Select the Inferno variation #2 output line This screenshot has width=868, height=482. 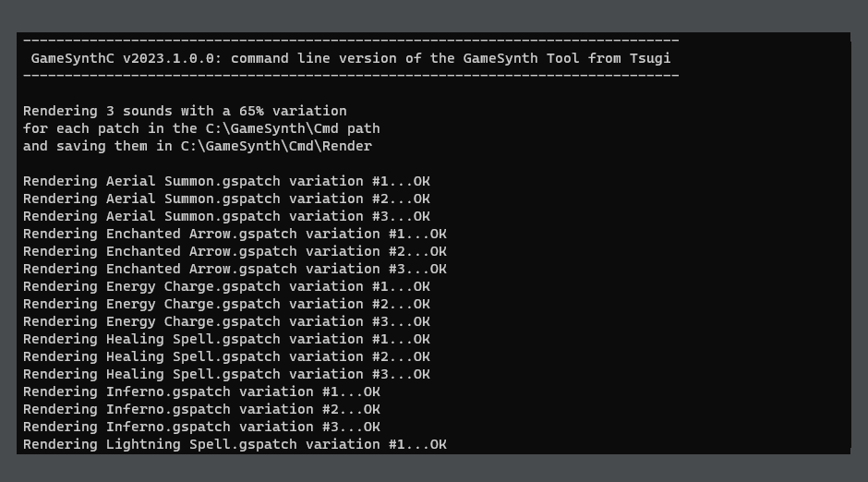click(x=201, y=409)
